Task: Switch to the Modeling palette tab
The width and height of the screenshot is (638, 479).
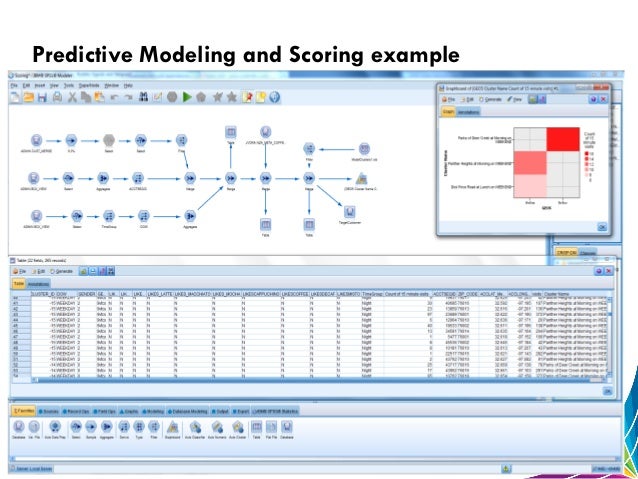Action: click(x=153, y=411)
